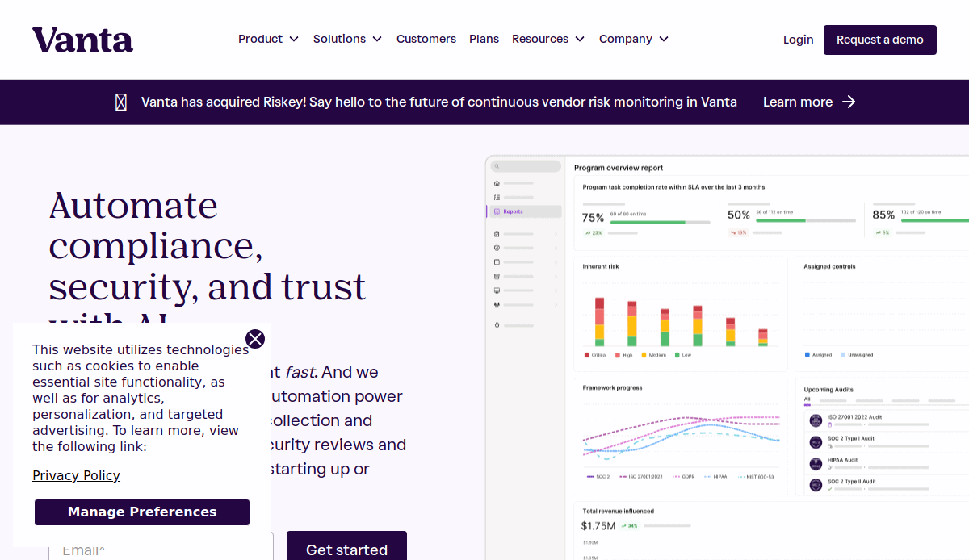Click the home icon in the dashboard sidebar
Viewport: 969px width, 560px height.
coord(496,183)
